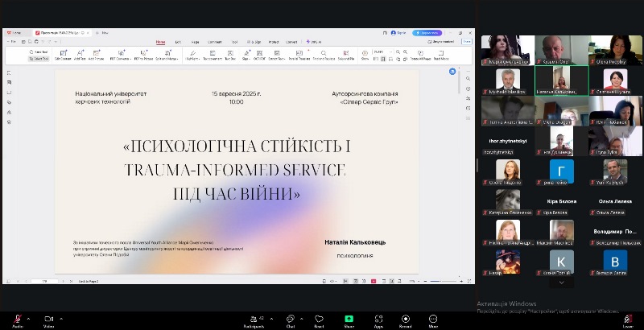Expand video options arrow next to Video

click(61, 318)
